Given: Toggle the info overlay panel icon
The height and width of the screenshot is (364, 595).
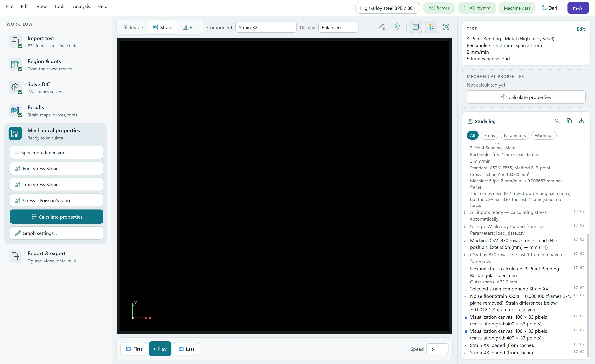Looking at the screenshot, I should click(416, 27).
